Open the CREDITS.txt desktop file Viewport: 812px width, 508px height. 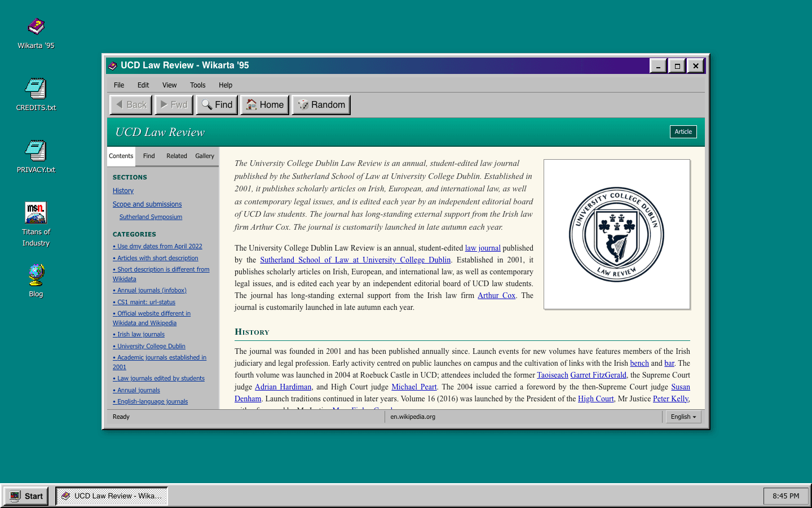tap(36, 95)
